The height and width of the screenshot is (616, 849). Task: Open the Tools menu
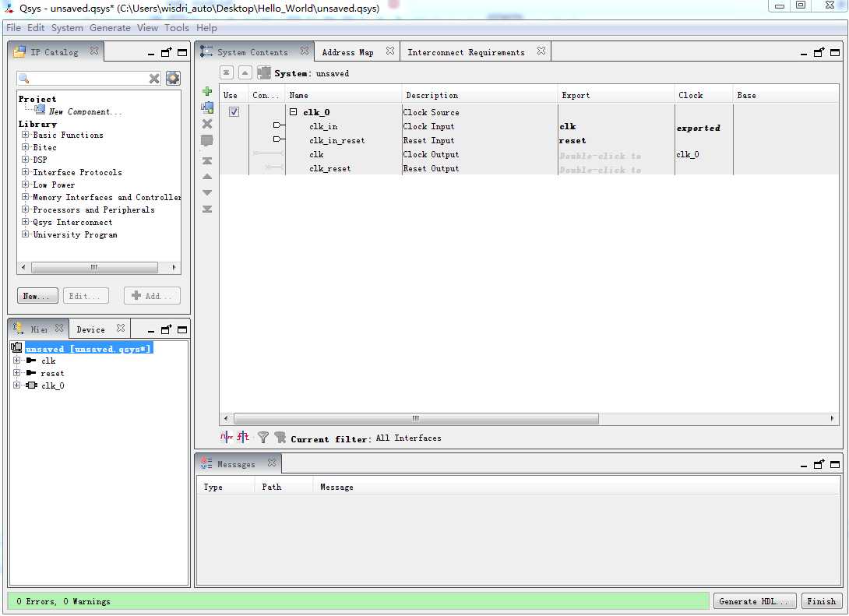(177, 27)
